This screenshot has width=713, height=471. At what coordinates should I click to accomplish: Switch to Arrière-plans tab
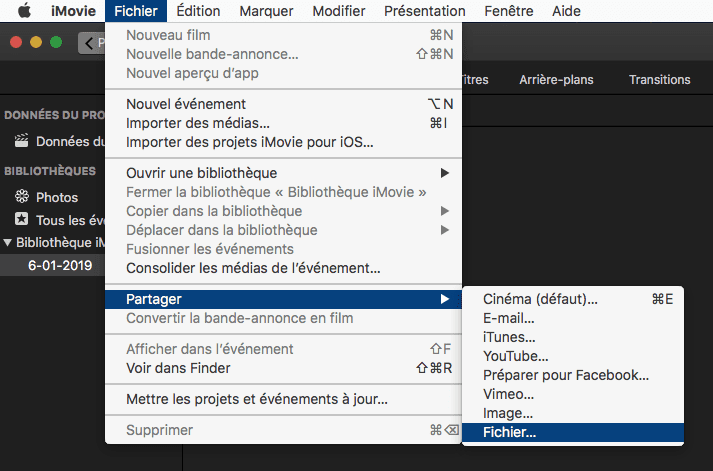[556, 80]
